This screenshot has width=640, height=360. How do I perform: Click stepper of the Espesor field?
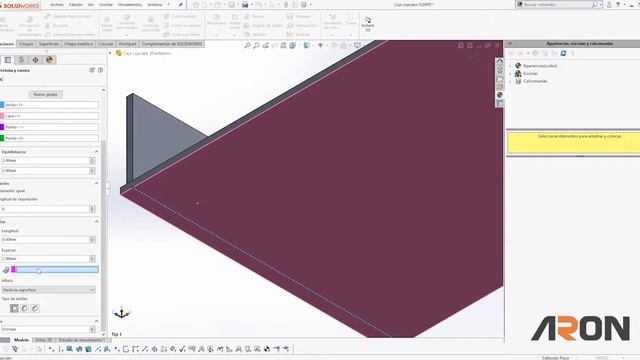click(x=92, y=259)
